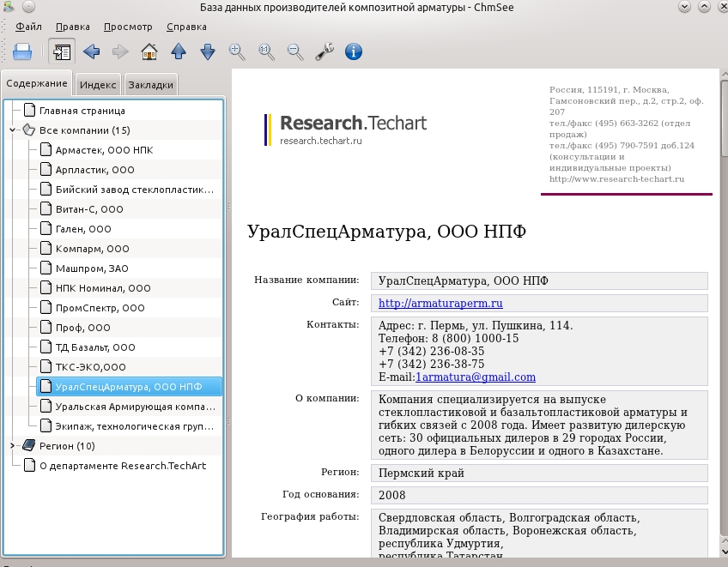Viewport: 728px width, 567px height.
Task: Open О департаменте Research.TechArt page
Action: 123,466
